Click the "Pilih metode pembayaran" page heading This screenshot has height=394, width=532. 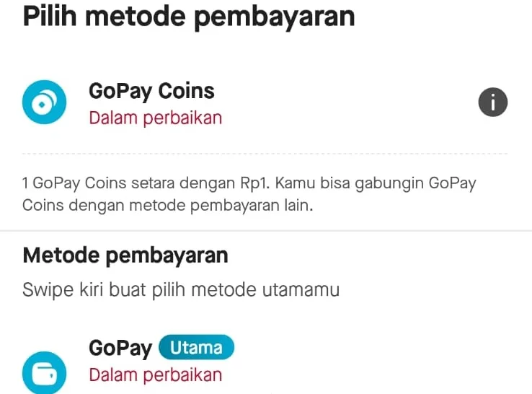click(189, 16)
